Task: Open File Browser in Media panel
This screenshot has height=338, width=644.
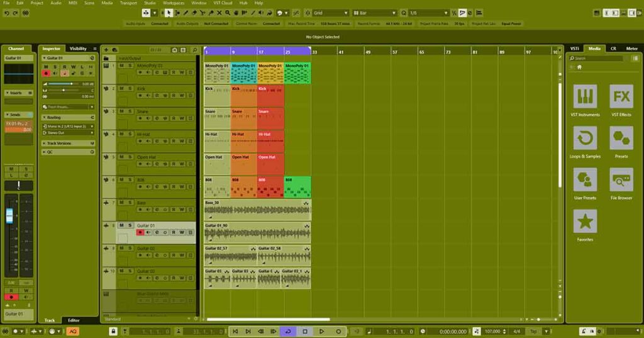Action: [x=621, y=179]
